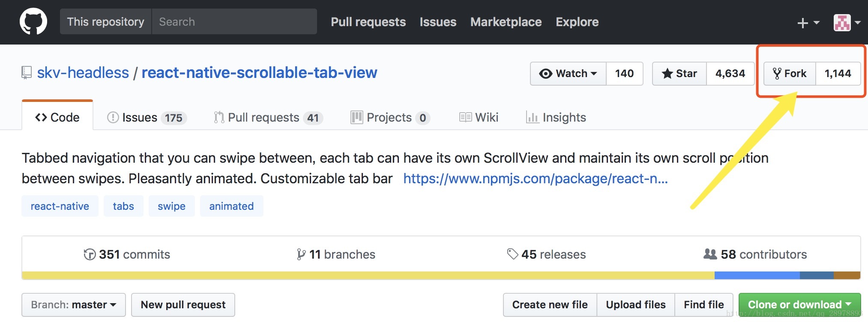Expand the Watch dropdown button
Image resolution: width=868 pixels, height=322 pixels.
tap(568, 74)
